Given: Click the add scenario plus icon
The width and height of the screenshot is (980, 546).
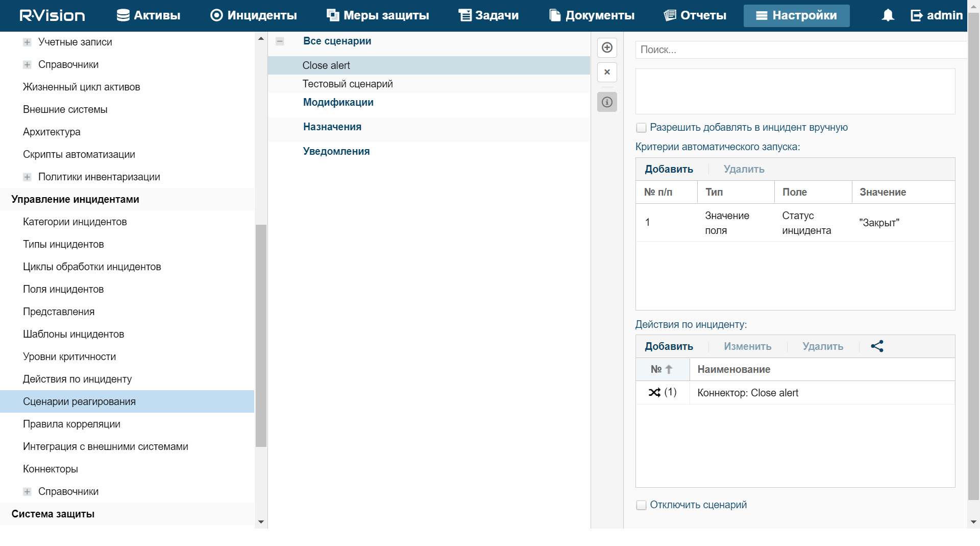Looking at the screenshot, I should (607, 48).
